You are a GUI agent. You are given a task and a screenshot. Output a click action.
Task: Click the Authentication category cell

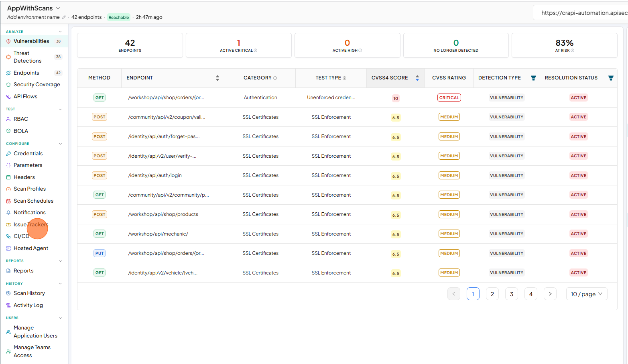pyautogui.click(x=260, y=98)
